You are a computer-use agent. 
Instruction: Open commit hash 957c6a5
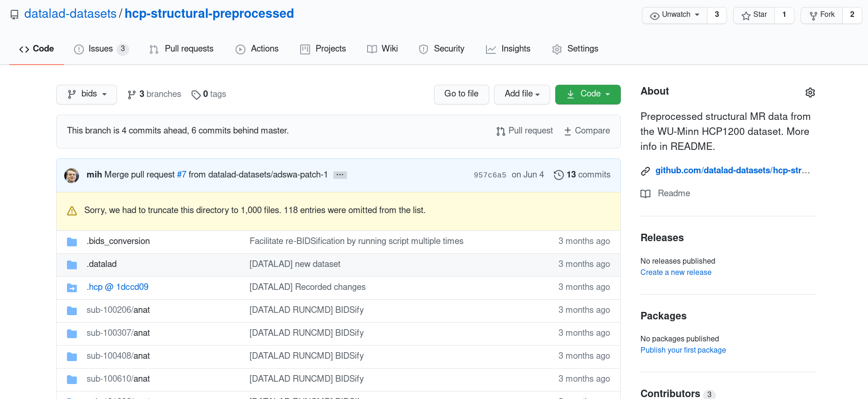click(x=490, y=175)
